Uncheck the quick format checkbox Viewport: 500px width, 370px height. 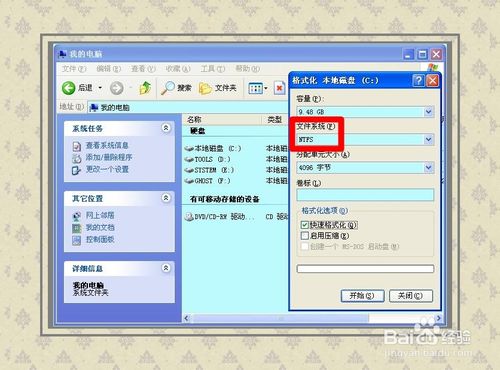click(x=304, y=225)
